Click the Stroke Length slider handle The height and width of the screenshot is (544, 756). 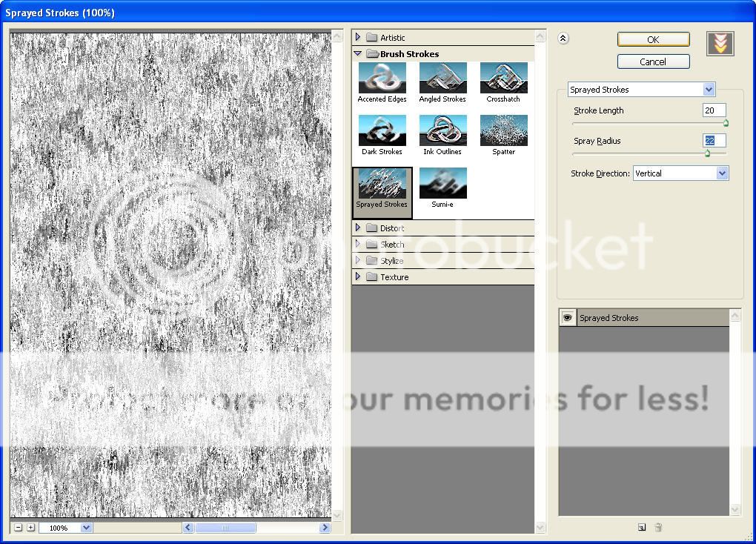(x=726, y=124)
